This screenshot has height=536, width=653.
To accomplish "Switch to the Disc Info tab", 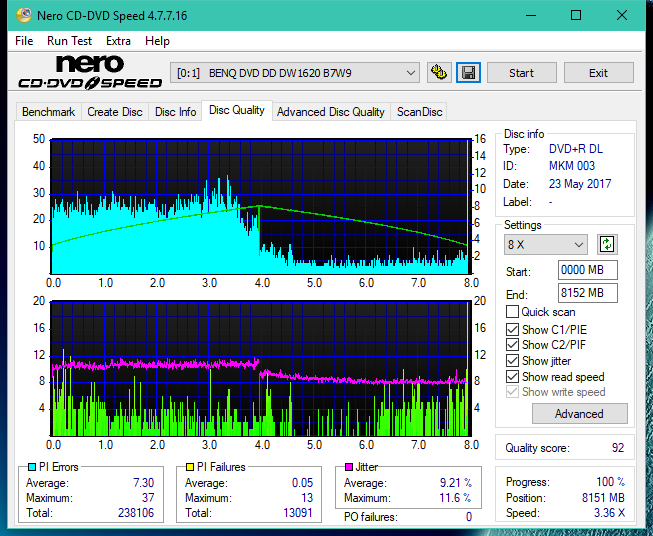I will (x=175, y=112).
